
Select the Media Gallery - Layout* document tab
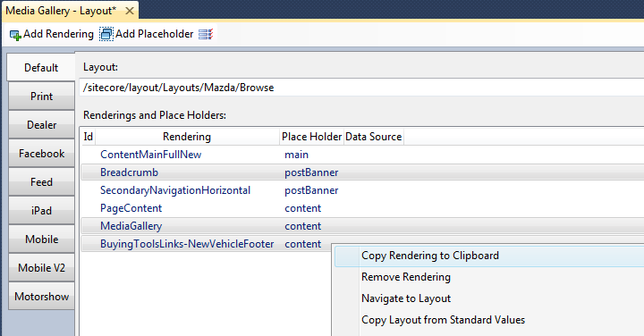click(x=70, y=11)
